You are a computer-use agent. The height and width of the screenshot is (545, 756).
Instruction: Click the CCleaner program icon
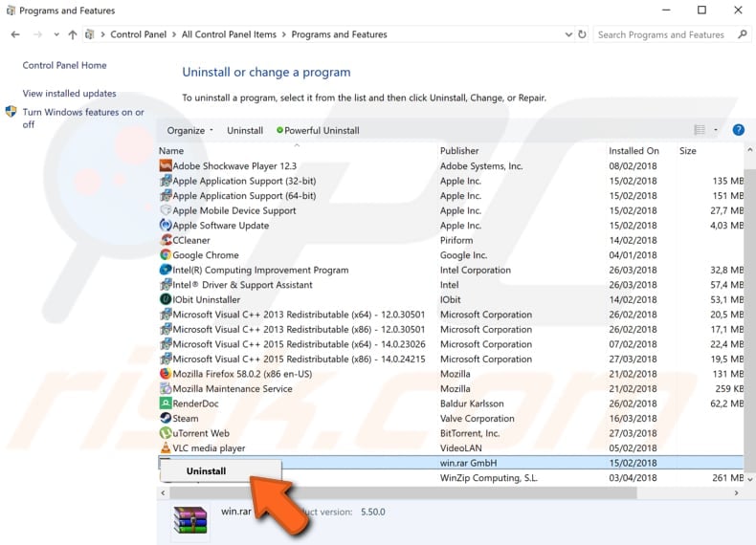(x=166, y=240)
